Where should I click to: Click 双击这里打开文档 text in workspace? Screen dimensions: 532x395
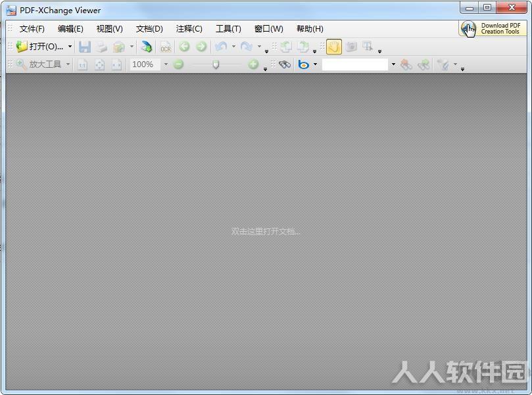pos(266,232)
